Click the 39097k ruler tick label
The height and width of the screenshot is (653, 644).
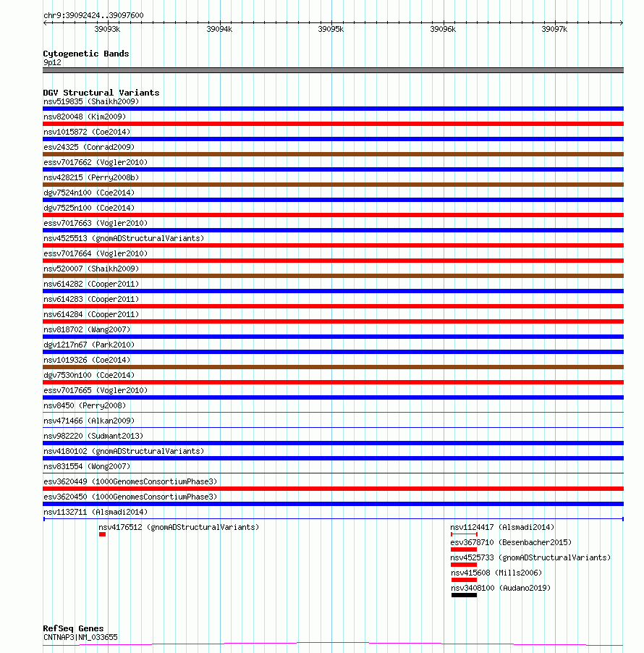[554, 29]
